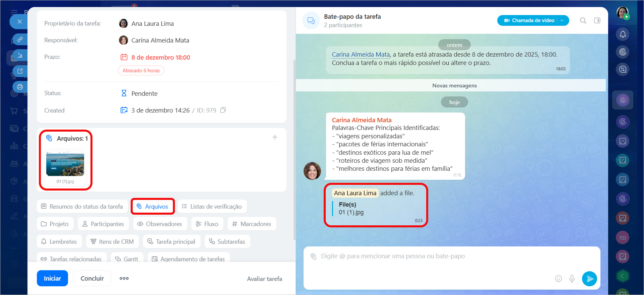Expand the video call dropdown arrow
The height and width of the screenshot is (295, 644).
pyautogui.click(x=562, y=20)
